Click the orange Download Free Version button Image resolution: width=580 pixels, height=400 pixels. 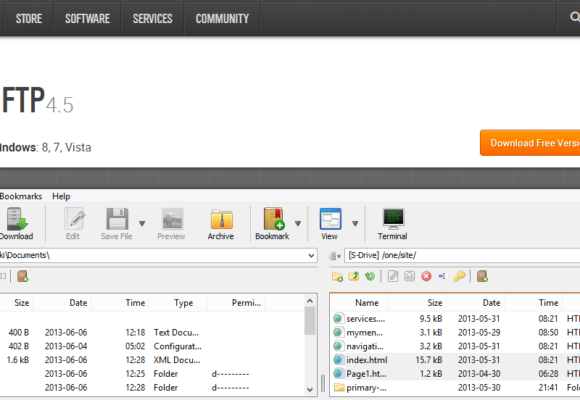pyautogui.click(x=530, y=143)
